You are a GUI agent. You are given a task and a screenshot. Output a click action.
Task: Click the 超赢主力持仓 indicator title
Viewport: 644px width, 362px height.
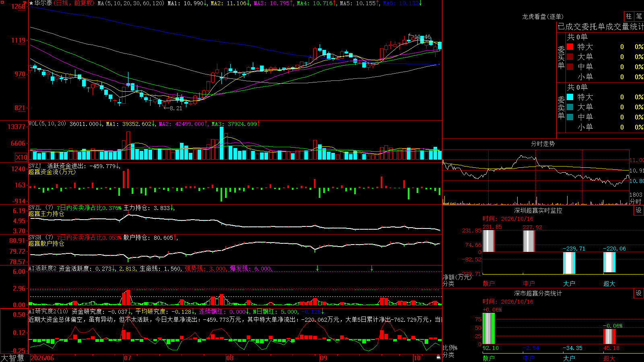46,214
